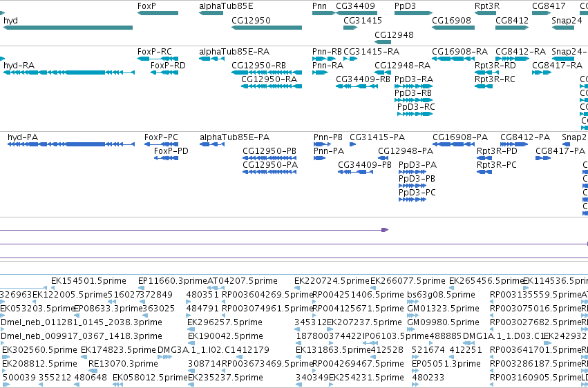Viewport: 588px width, 388px height.
Task: Click the CG12948-PA protein label
Action: 406,151
